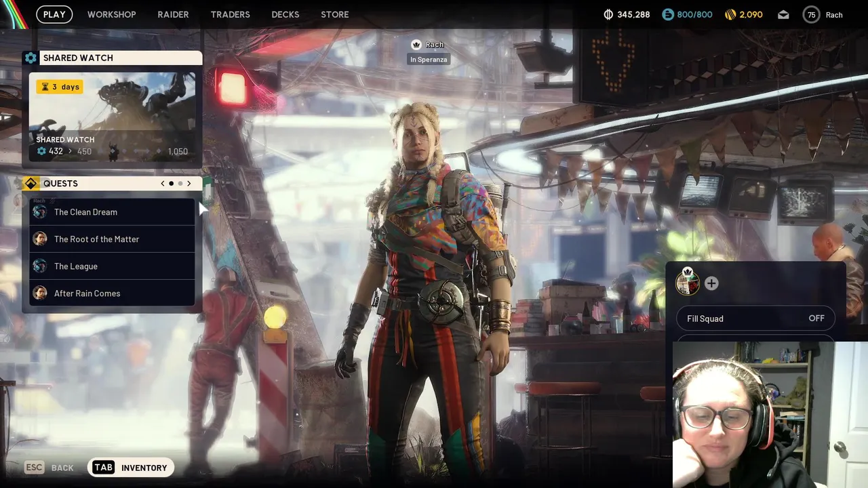Click the 345,288 currency amount

[x=633, y=15]
